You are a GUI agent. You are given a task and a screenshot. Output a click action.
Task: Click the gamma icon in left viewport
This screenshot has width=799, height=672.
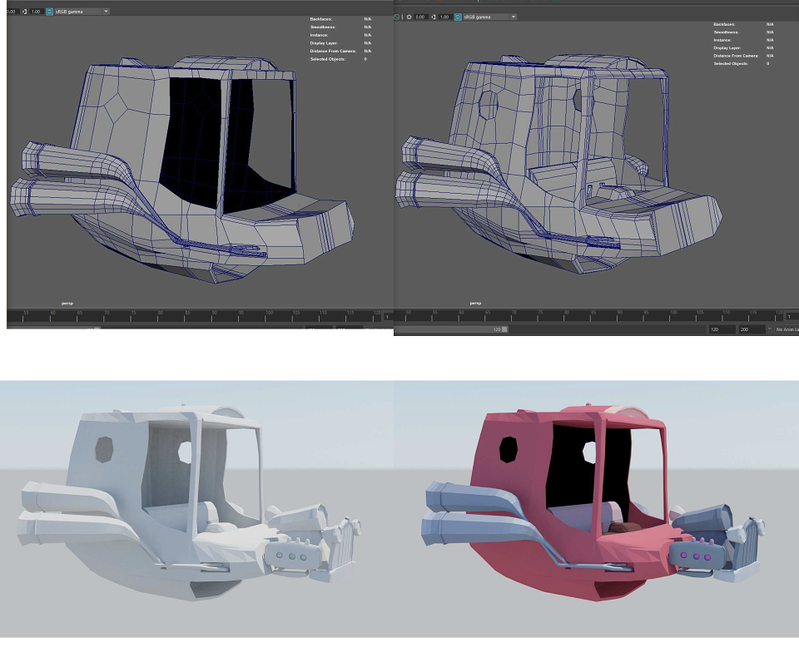(x=24, y=11)
